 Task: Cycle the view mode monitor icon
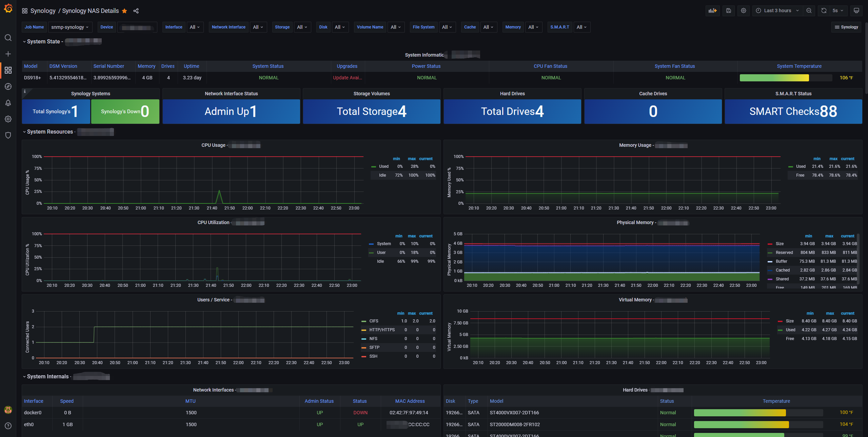coord(856,11)
